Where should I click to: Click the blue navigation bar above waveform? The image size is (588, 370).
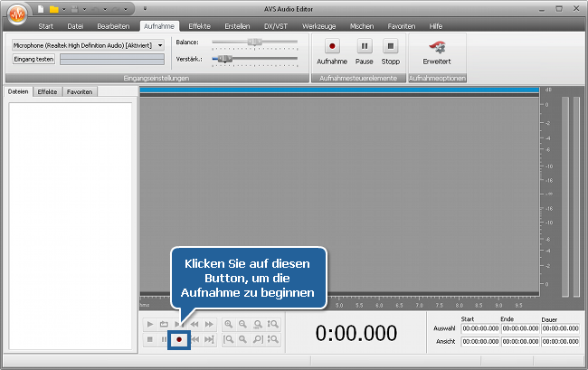pyautogui.click(x=339, y=90)
